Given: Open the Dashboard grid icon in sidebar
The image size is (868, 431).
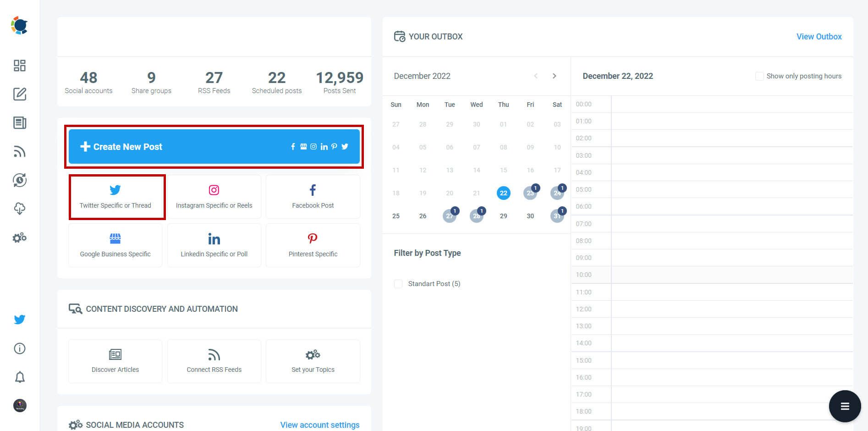Looking at the screenshot, I should coord(19,66).
